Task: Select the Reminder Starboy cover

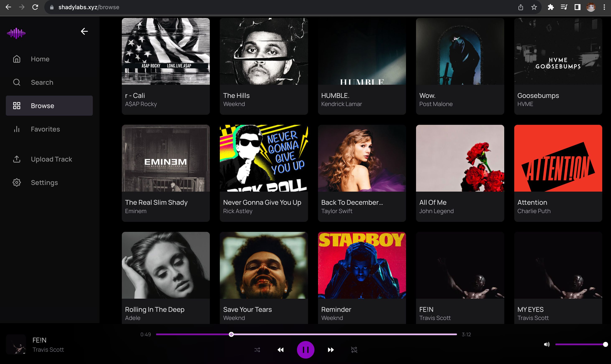Action: pos(362,265)
